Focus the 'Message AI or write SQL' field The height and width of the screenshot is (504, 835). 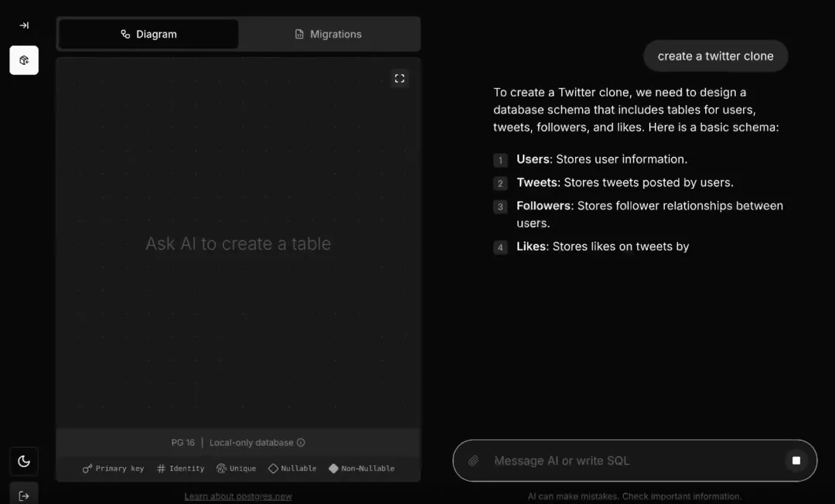[x=635, y=461]
